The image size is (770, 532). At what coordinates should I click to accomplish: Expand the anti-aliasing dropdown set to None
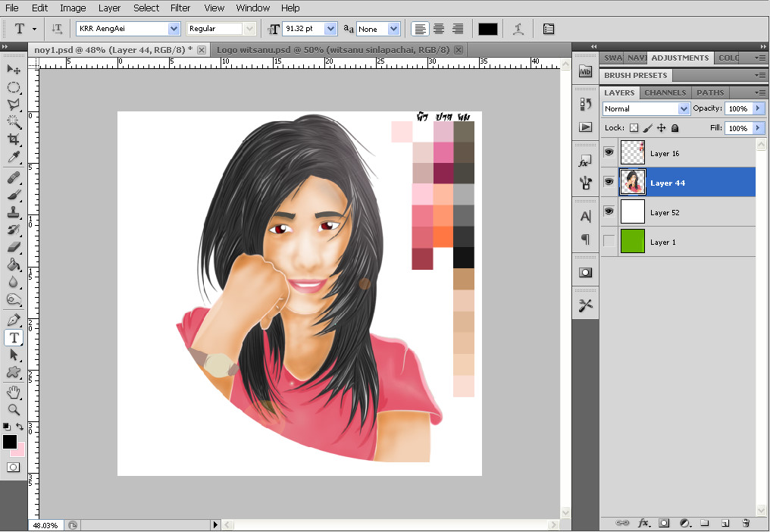pos(393,29)
